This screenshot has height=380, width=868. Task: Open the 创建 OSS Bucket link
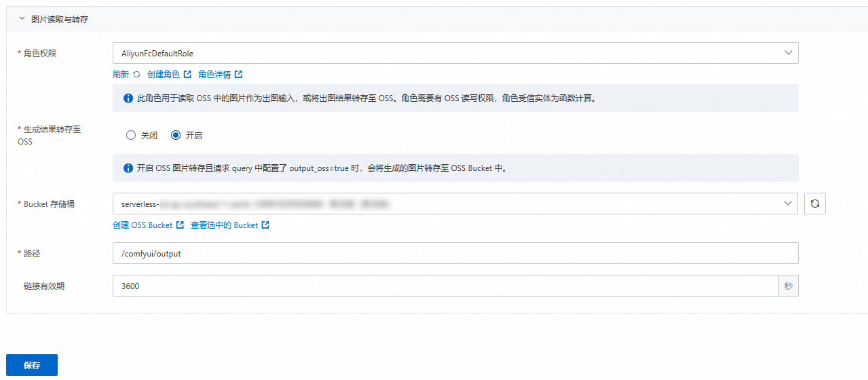point(143,225)
